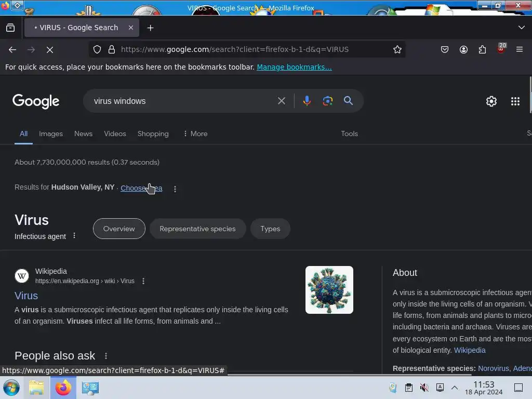
Task: Open Google quick settings gear
Action: click(x=491, y=101)
